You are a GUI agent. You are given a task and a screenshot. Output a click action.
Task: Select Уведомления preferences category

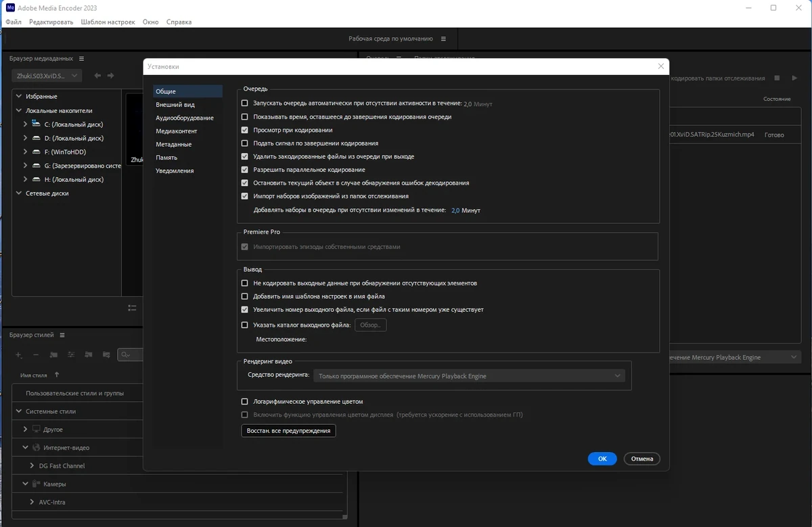click(187, 170)
